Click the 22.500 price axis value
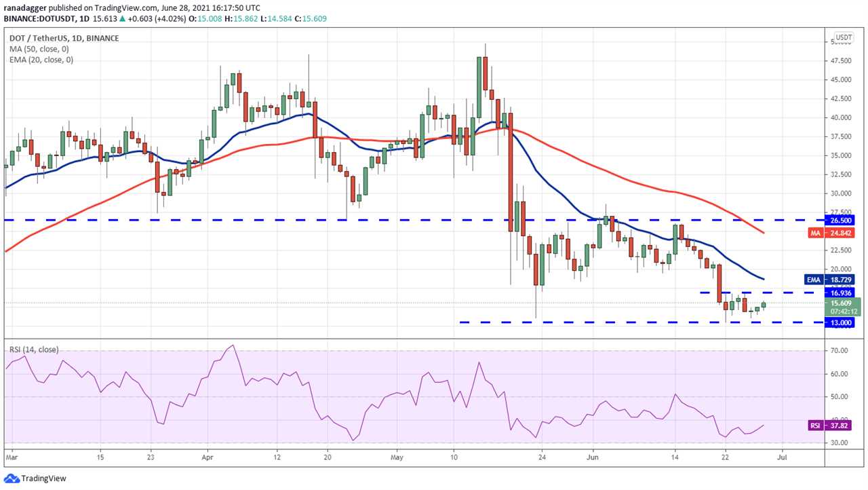The height and width of the screenshot is (490, 868). click(x=842, y=250)
